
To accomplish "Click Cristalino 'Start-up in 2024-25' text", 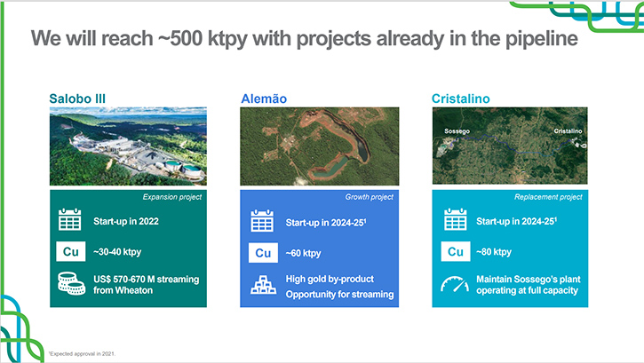I will (x=516, y=222).
